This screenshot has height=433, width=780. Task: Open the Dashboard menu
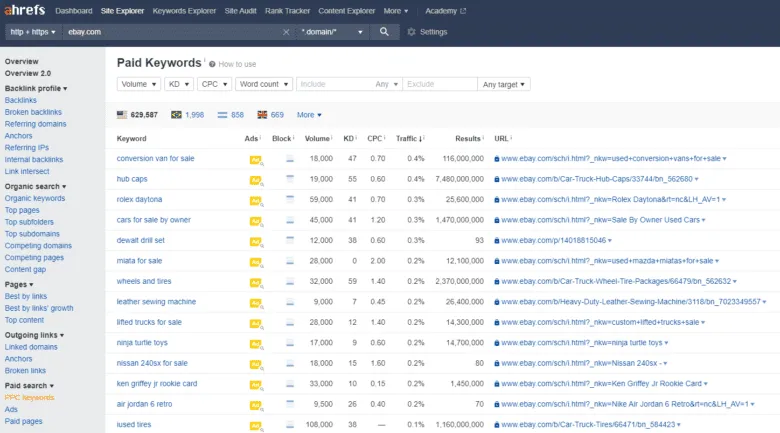(x=74, y=11)
